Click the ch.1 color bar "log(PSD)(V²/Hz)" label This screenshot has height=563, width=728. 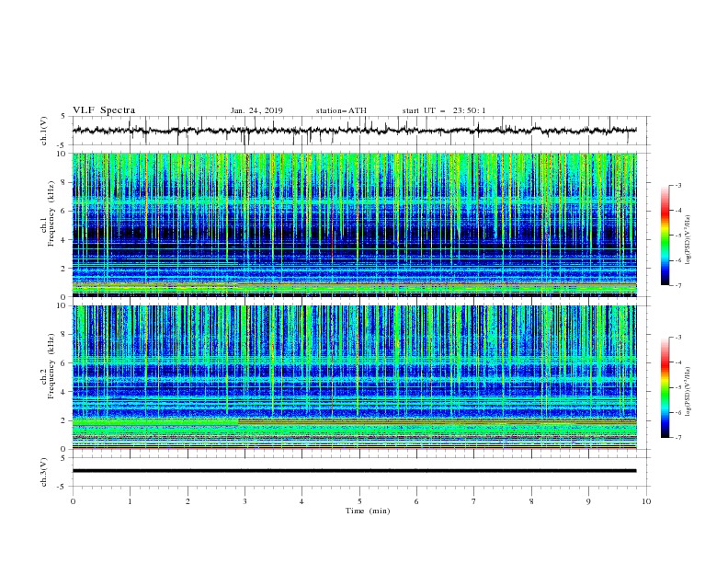[x=688, y=240]
